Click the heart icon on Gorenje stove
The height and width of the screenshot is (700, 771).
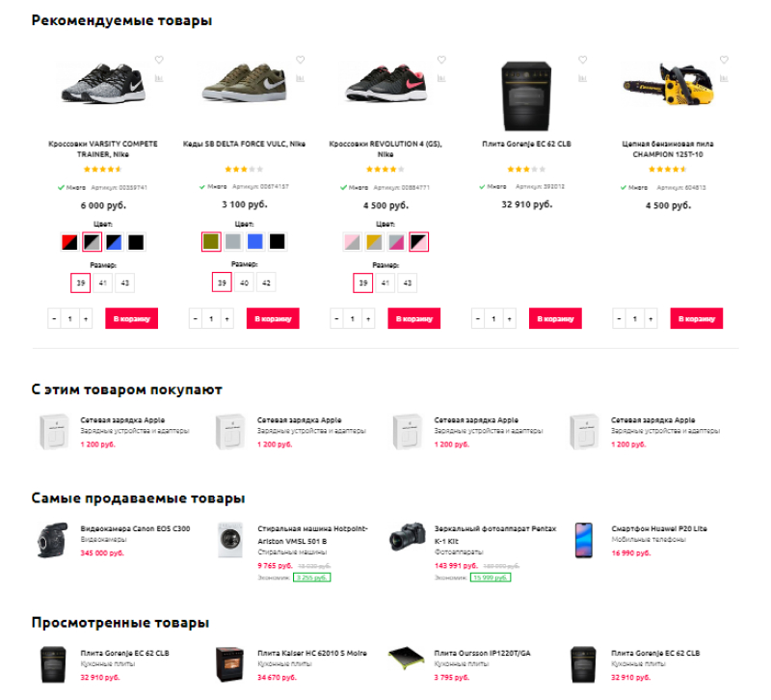583,60
